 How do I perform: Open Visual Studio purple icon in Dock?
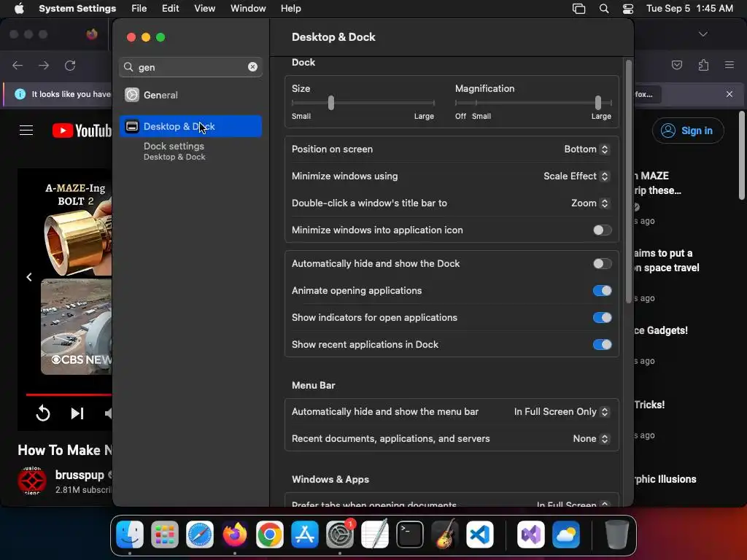[531, 534]
